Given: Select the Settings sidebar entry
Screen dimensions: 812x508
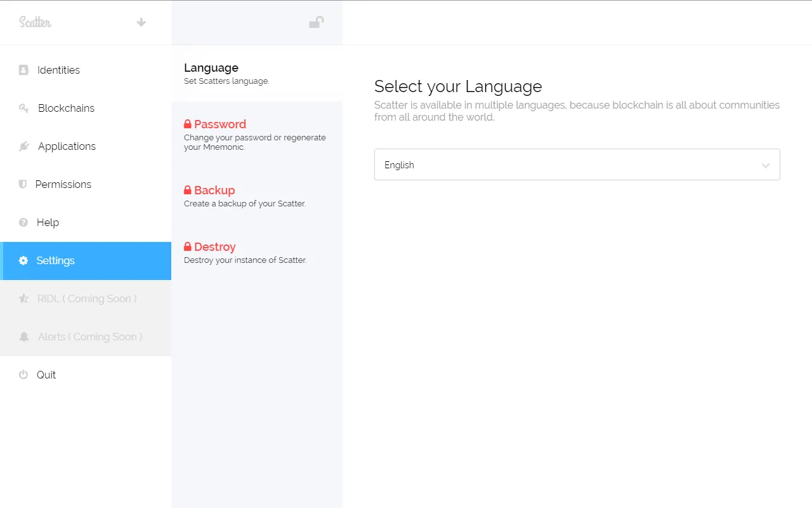Looking at the screenshot, I should coord(86,260).
